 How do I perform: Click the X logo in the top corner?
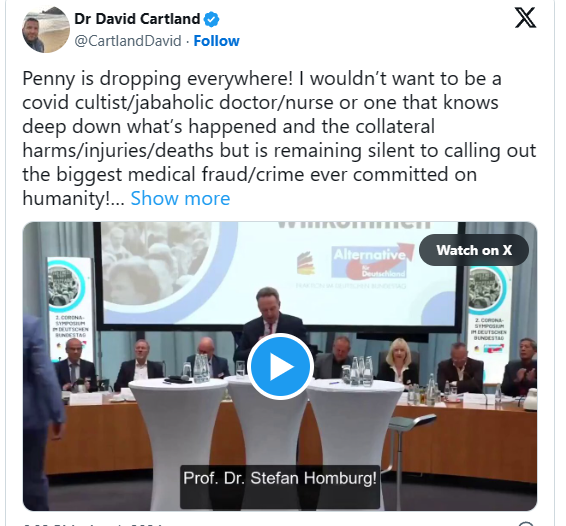click(x=525, y=18)
